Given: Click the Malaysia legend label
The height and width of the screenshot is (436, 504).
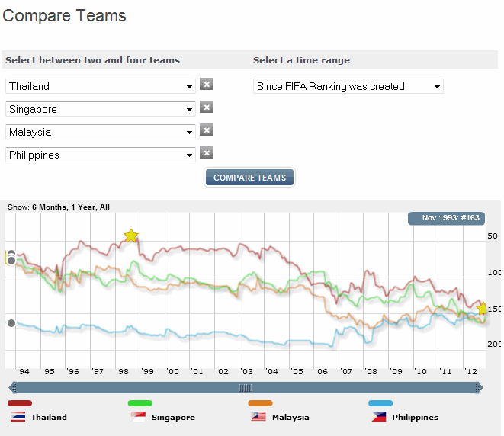Looking at the screenshot, I should (x=291, y=418).
